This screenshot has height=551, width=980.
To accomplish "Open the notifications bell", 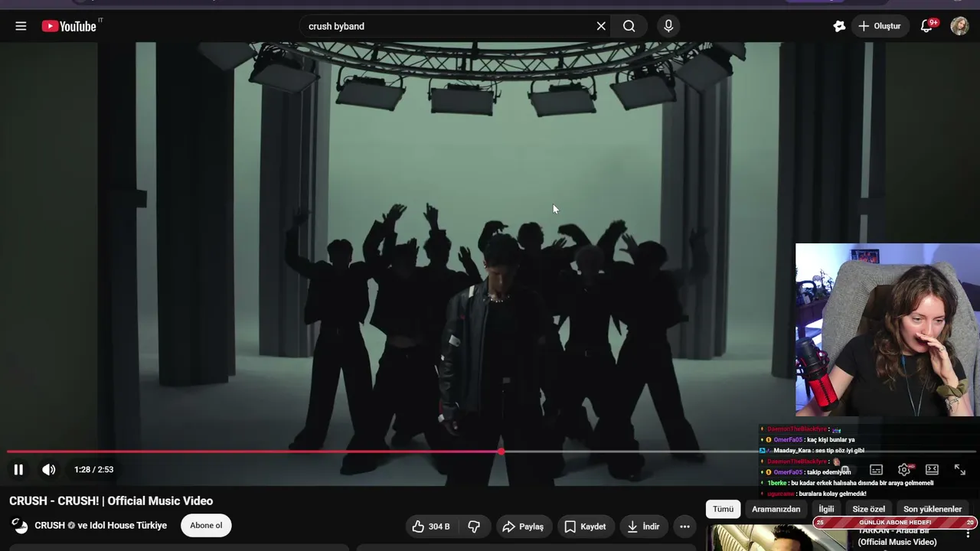I will pos(926,26).
